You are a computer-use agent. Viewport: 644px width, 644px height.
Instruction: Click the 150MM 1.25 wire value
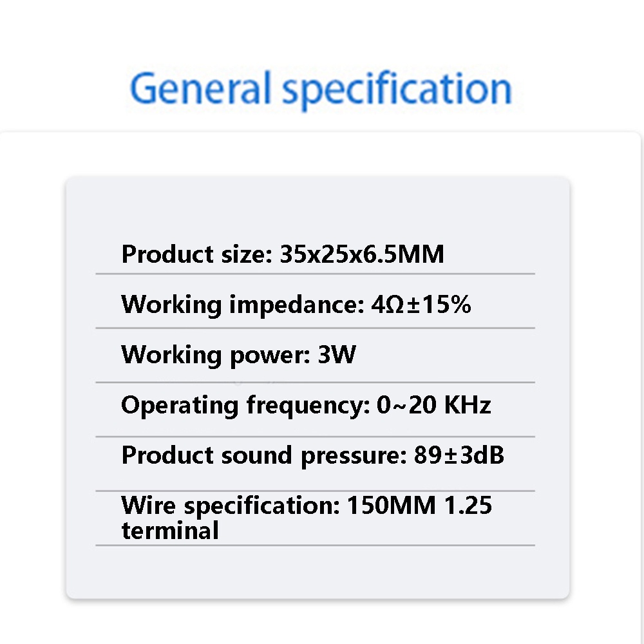(x=419, y=505)
